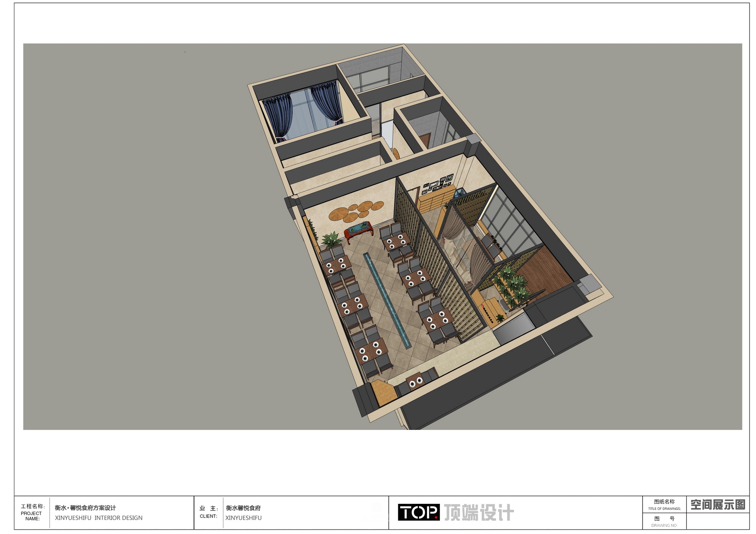
Task: Select the 空间展示图 drawing title
Action: 718,505
